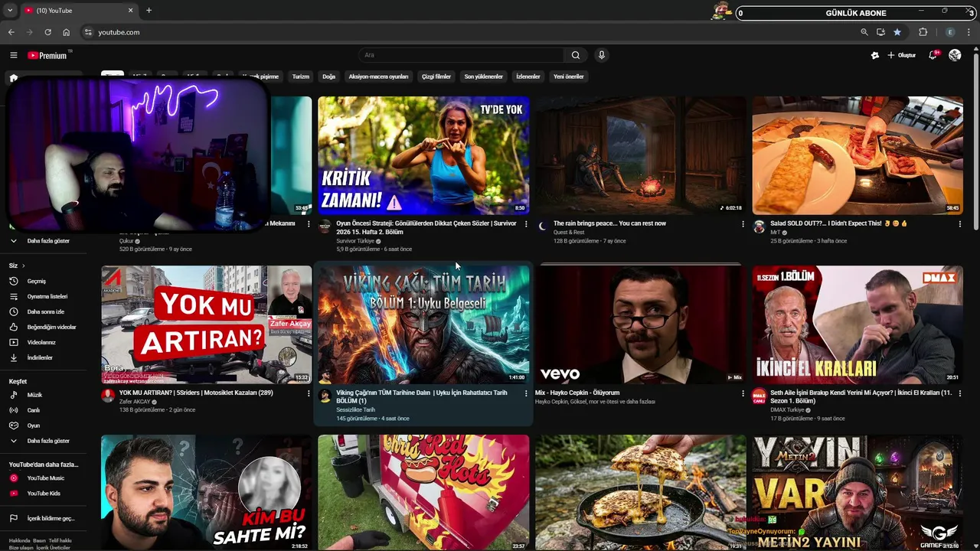The width and height of the screenshot is (980, 551).
Task: Bookmark the page with the star icon
Action: coord(897,32)
